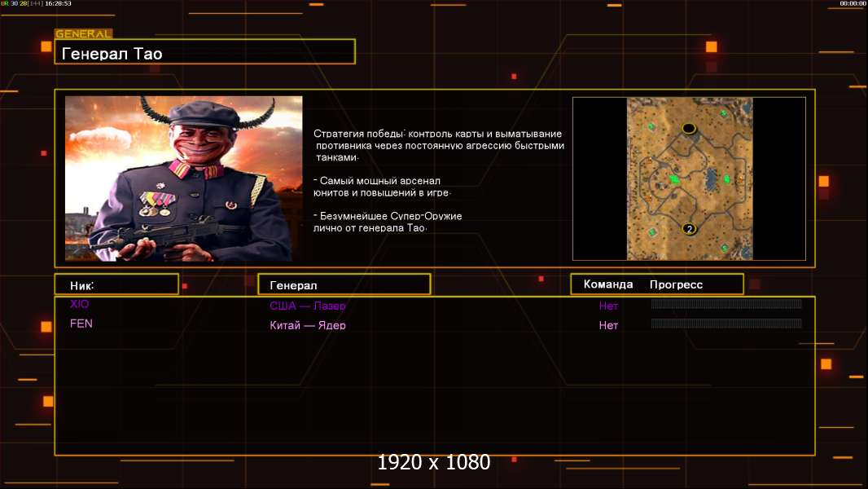The height and width of the screenshot is (489, 868).
Task: Click the Прогресс column label
Action: click(676, 284)
